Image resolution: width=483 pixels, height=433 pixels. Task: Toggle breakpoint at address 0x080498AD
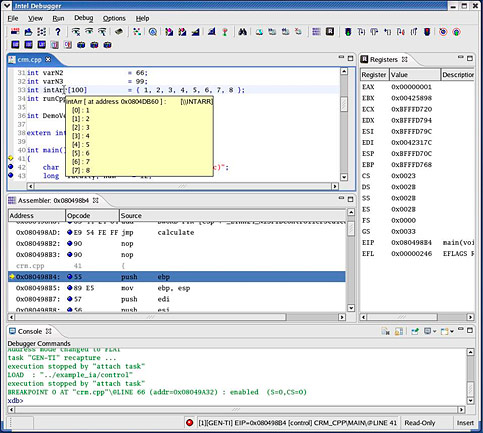70,232
